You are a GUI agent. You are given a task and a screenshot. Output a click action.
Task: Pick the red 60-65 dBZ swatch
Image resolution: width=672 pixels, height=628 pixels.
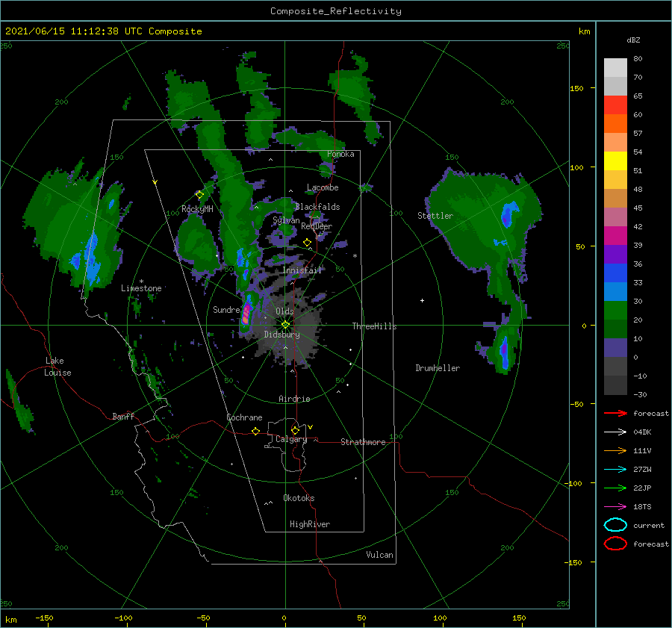click(x=615, y=105)
